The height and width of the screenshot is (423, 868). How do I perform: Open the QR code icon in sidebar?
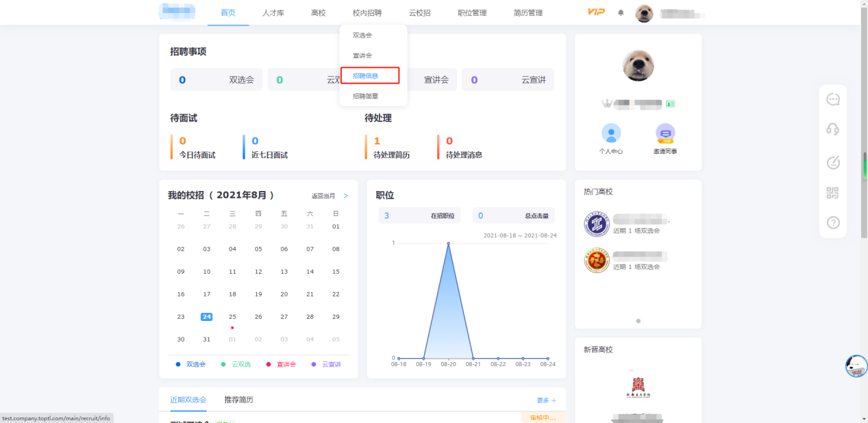pos(832,193)
